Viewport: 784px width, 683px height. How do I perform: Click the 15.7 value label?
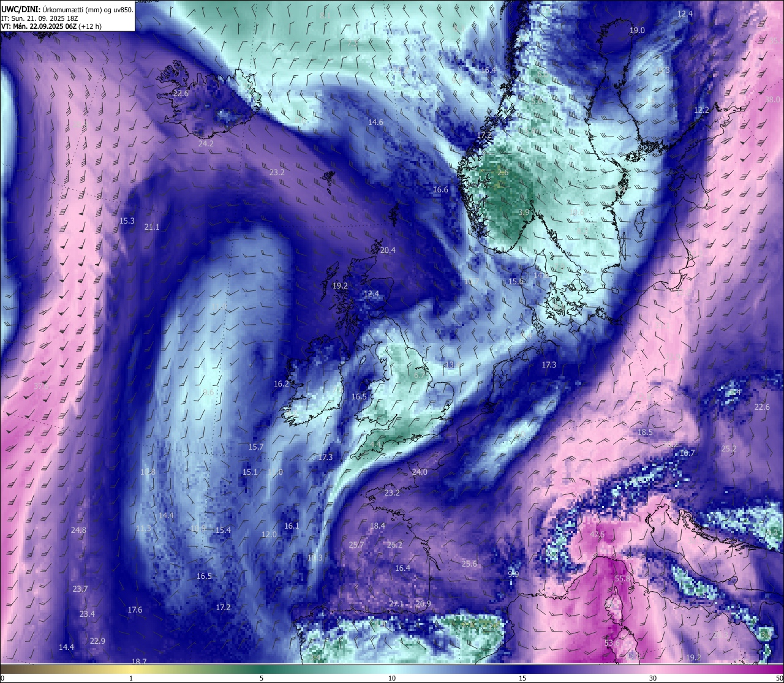(x=255, y=447)
